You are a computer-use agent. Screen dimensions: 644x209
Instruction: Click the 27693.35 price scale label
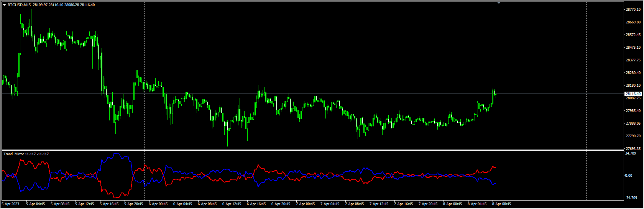click(633, 148)
